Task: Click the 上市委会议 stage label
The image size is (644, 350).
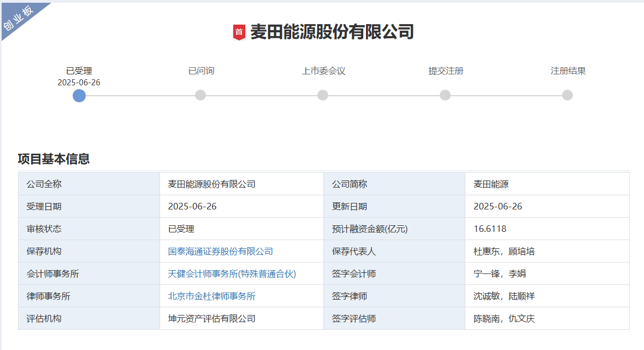Action: coord(324,71)
